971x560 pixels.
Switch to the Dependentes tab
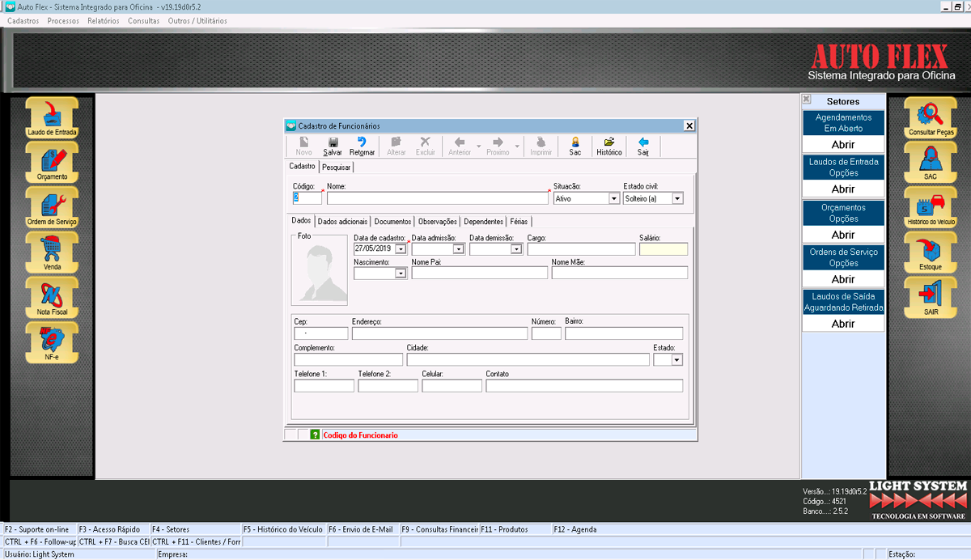click(x=484, y=221)
